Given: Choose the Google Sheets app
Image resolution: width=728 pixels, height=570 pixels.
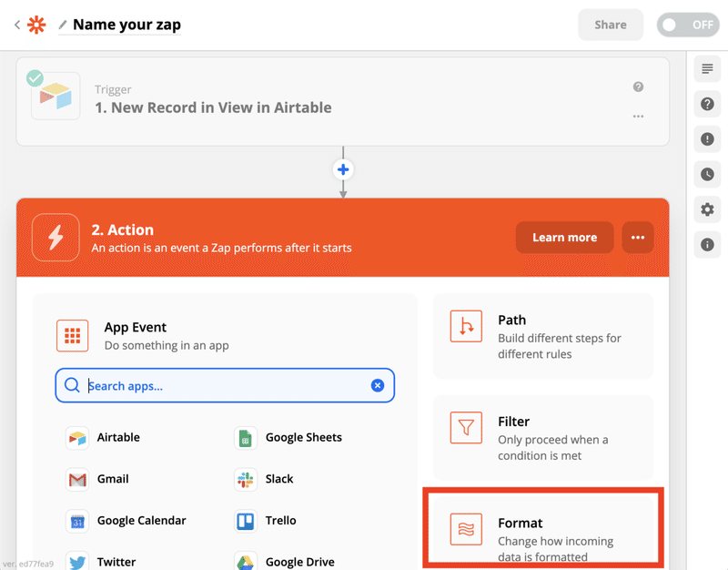Looking at the screenshot, I should pos(288,438).
